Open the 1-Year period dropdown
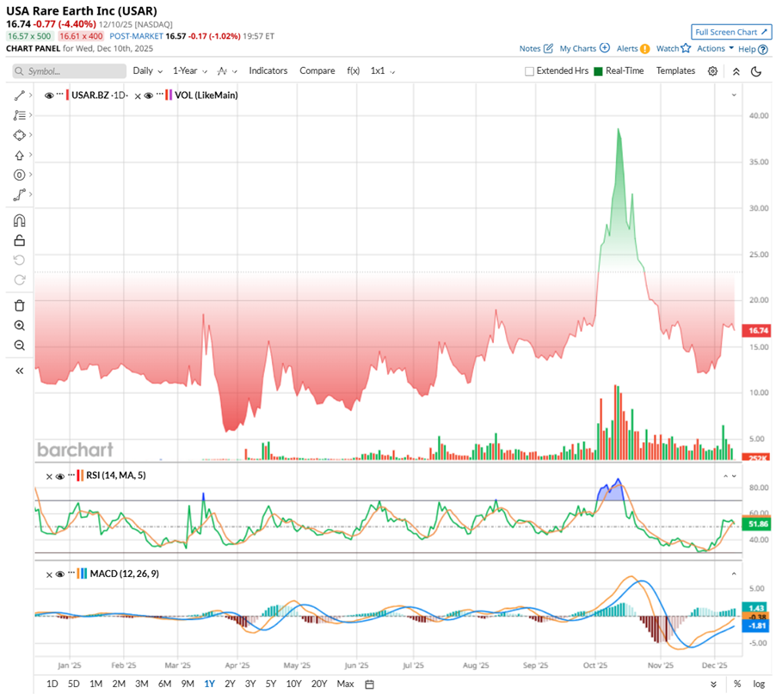Viewport: 776px width, 700px height. pos(190,71)
